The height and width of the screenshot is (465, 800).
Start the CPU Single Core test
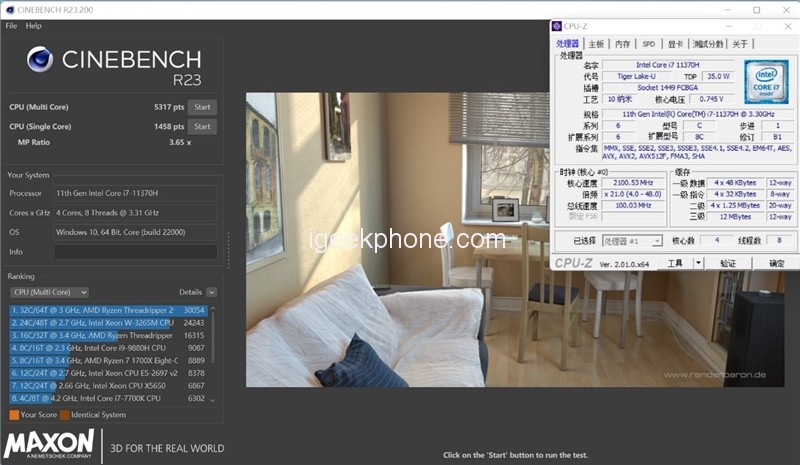click(x=202, y=127)
